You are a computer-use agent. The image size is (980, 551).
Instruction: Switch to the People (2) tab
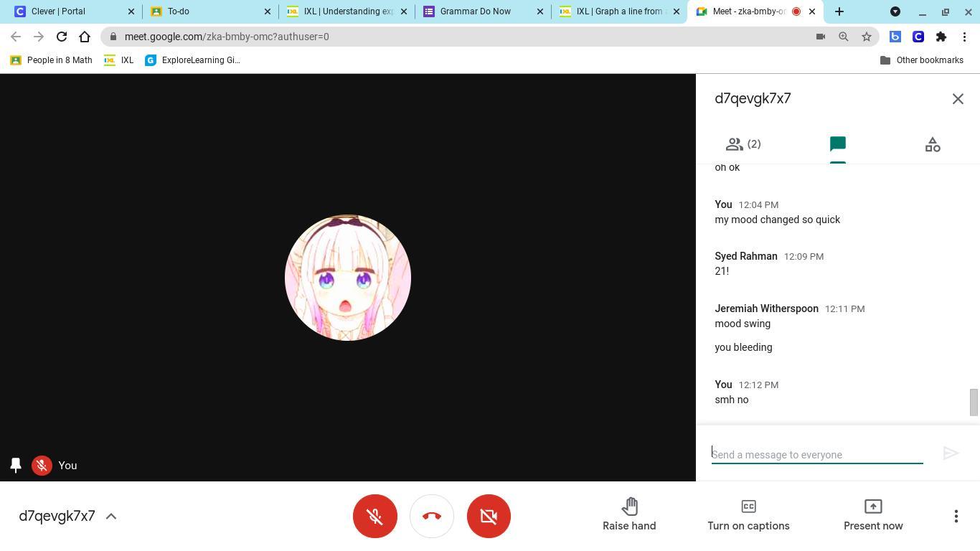pyautogui.click(x=743, y=144)
